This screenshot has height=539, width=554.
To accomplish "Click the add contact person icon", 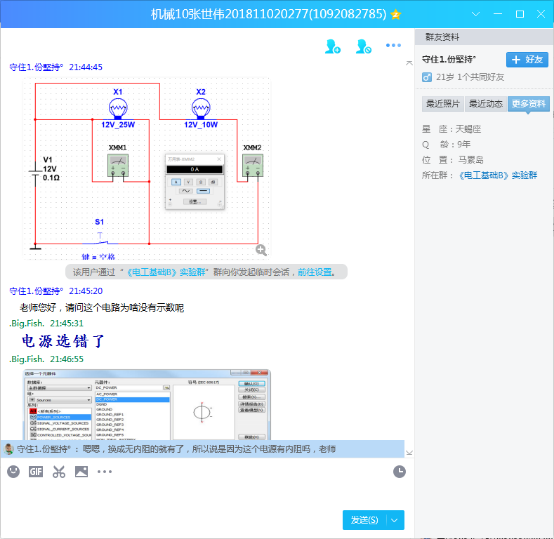I will [x=332, y=46].
